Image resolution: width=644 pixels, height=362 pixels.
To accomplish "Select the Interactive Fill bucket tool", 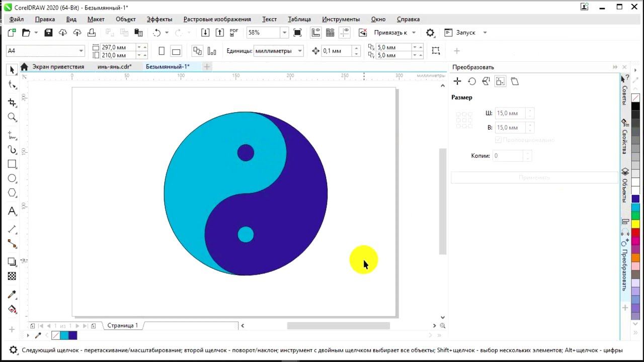I will point(12,309).
